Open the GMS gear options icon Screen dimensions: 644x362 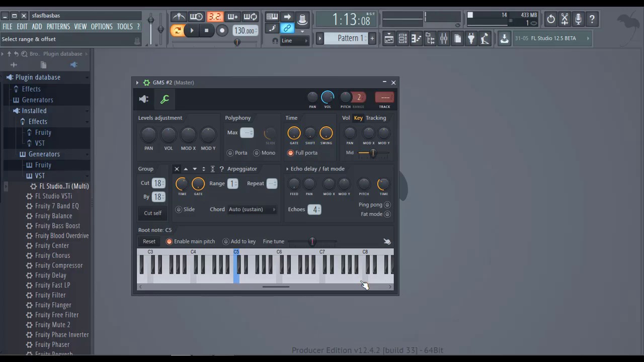click(x=146, y=82)
